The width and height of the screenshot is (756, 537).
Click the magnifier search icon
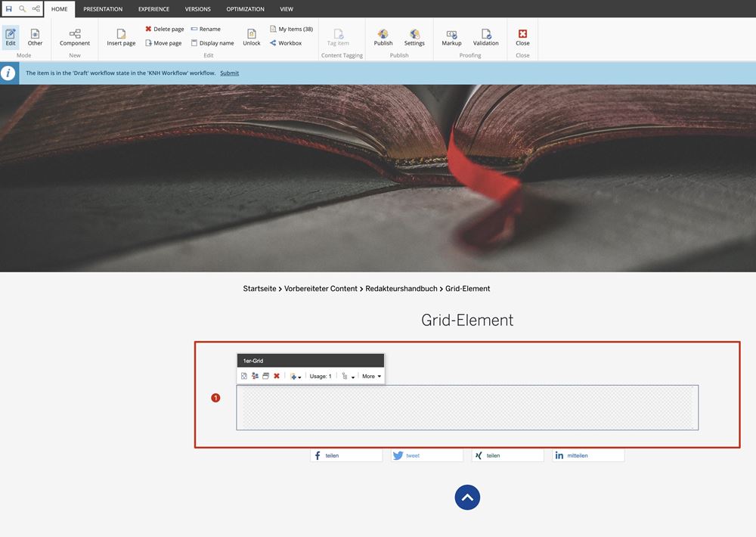(x=23, y=9)
